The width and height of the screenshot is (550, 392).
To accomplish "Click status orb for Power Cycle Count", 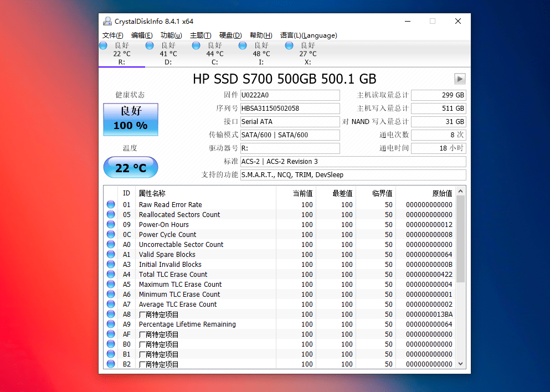I will point(111,234).
